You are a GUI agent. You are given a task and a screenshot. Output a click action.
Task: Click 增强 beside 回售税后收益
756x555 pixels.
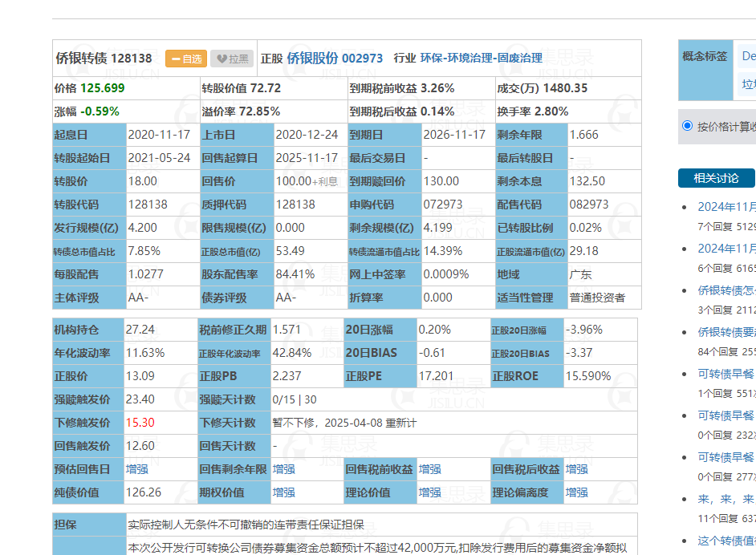tap(576, 469)
